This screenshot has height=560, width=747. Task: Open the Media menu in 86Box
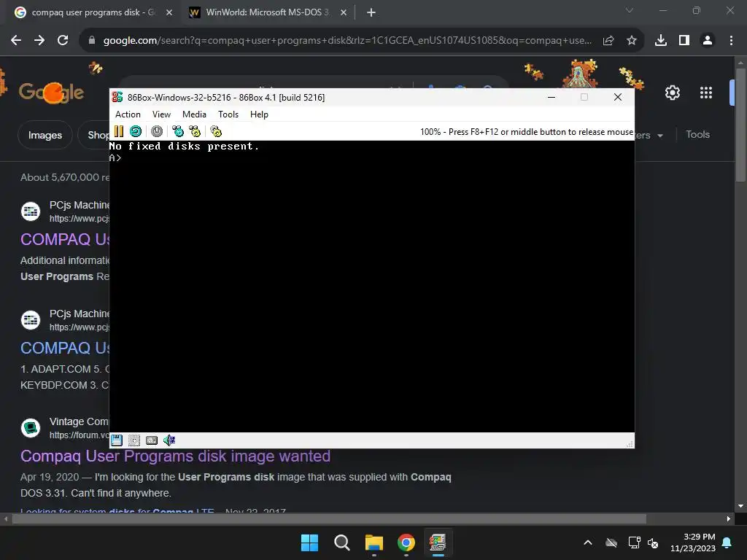pos(194,114)
